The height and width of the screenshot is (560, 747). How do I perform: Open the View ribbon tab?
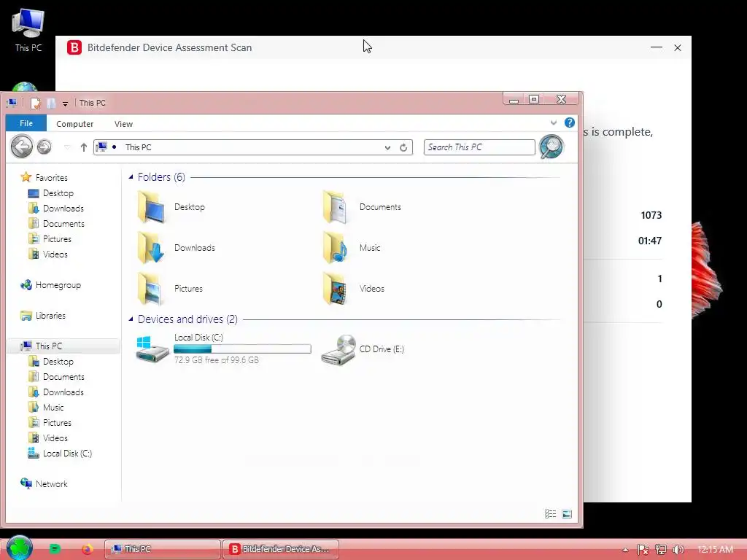click(x=123, y=124)
